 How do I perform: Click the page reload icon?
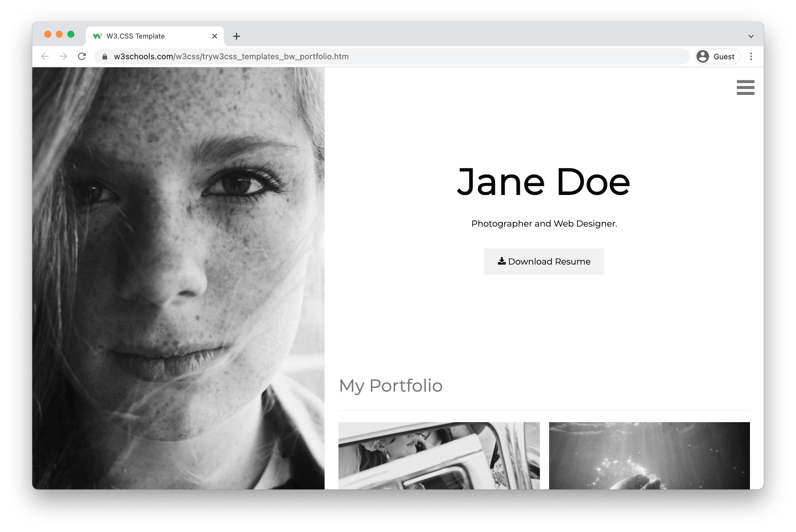pos(83,56)
